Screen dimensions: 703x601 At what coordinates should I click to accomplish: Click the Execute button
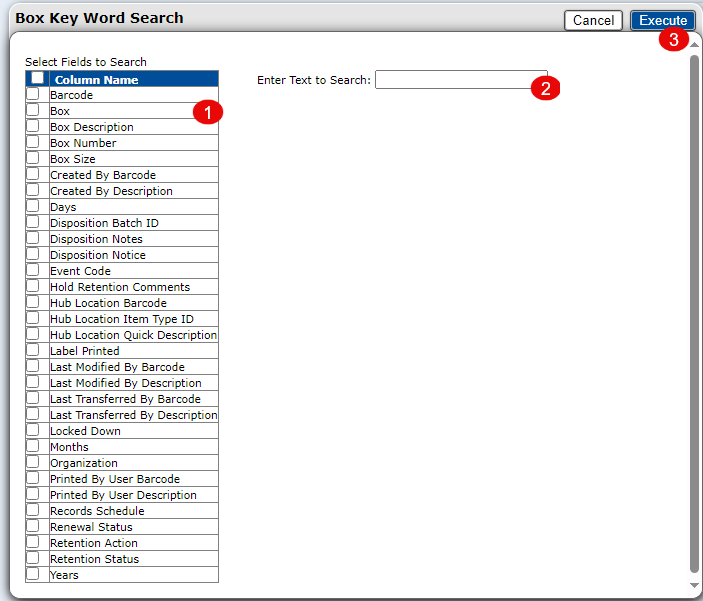tap(662, 20)
